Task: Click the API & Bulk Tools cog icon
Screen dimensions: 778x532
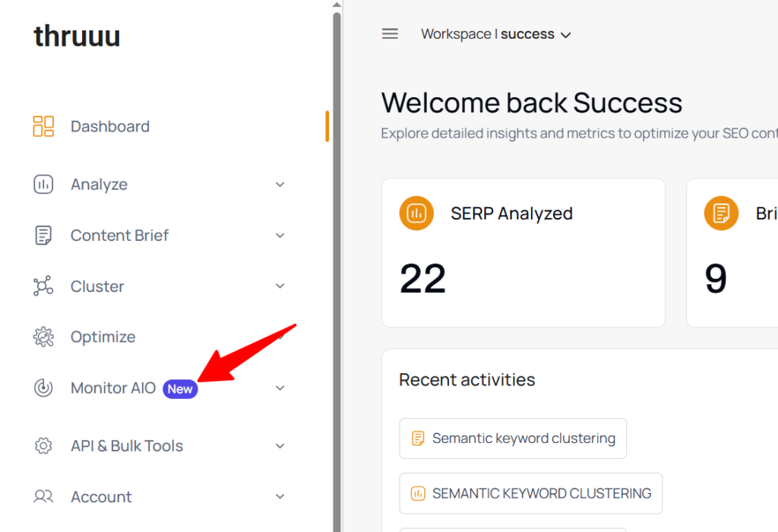Action: click(x=43, y=446)
